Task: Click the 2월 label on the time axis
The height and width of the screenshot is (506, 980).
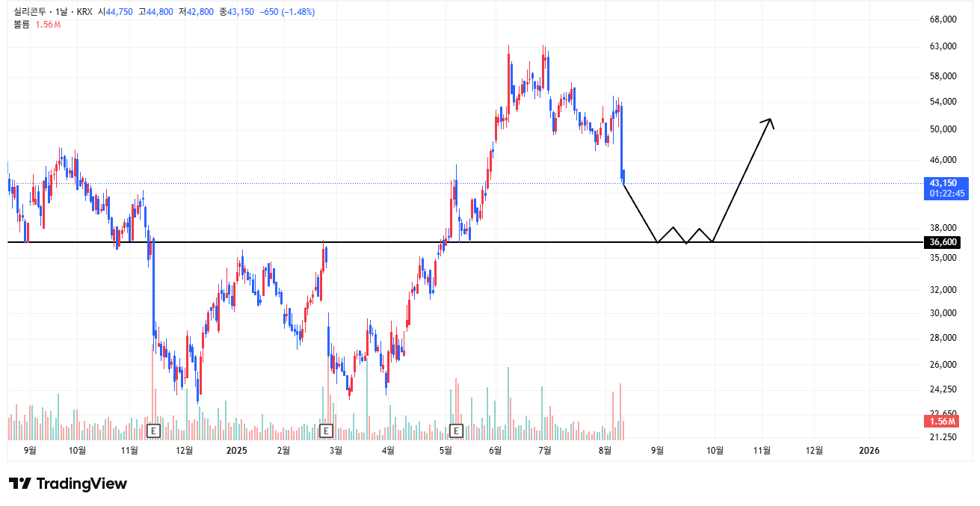Action: coord(283,450)
